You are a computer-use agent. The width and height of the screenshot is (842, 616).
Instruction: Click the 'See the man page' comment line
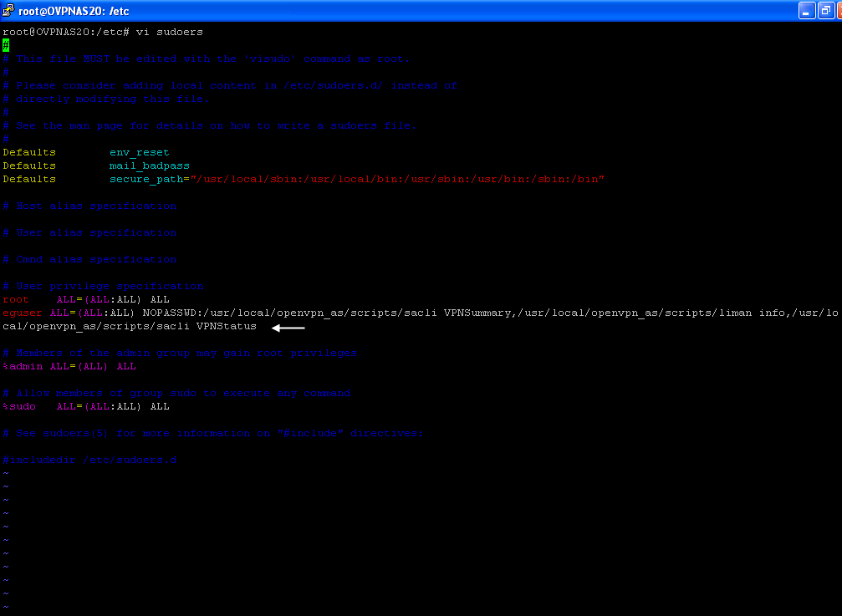pyautogui.click(x=209, y=126)
